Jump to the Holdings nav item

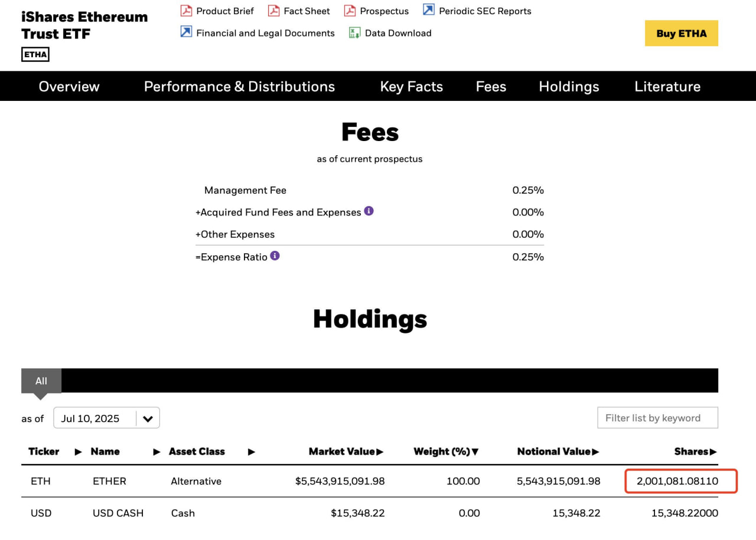pyautogui.click(x=569, y=87)
